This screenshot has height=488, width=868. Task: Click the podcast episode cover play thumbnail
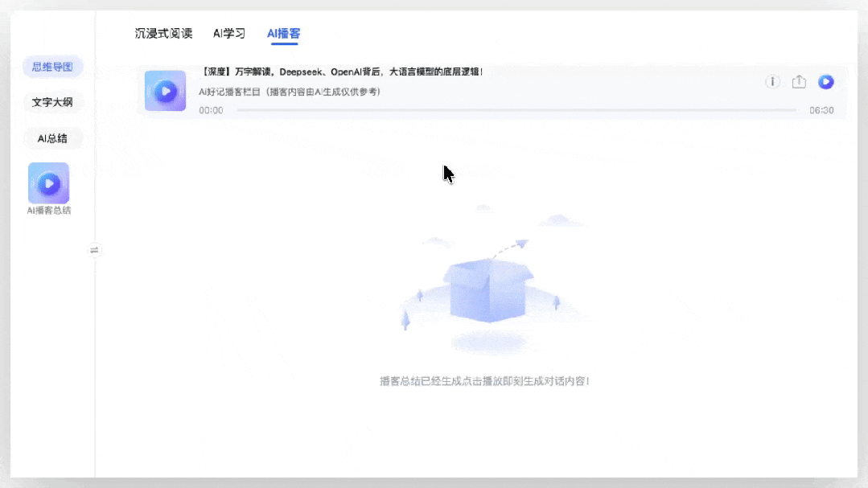pos(165,90)
